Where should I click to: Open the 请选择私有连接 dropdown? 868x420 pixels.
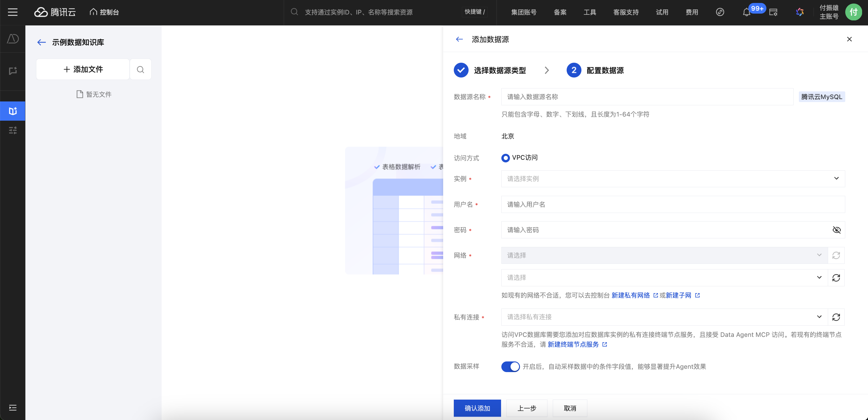coord(664,317)
